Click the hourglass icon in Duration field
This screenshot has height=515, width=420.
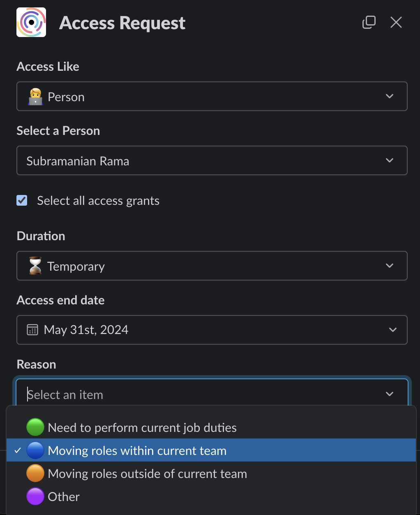pyautogui.click(x=35, y=266)
